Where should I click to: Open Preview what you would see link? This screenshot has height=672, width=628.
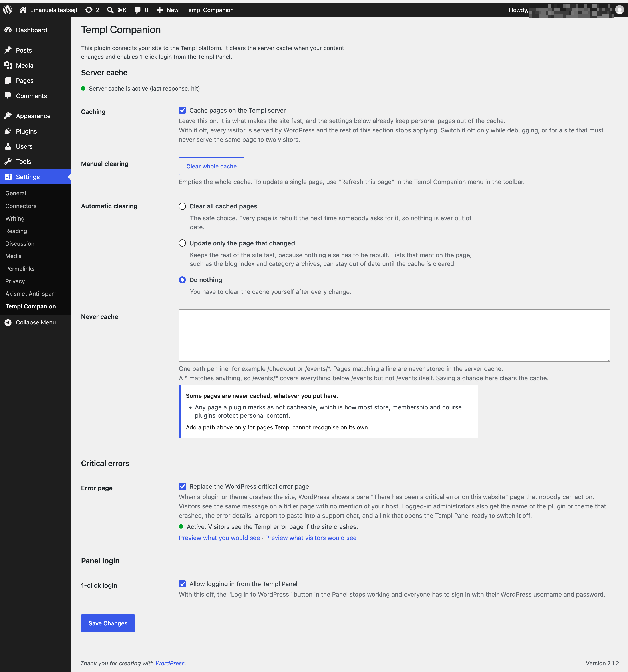219,538
